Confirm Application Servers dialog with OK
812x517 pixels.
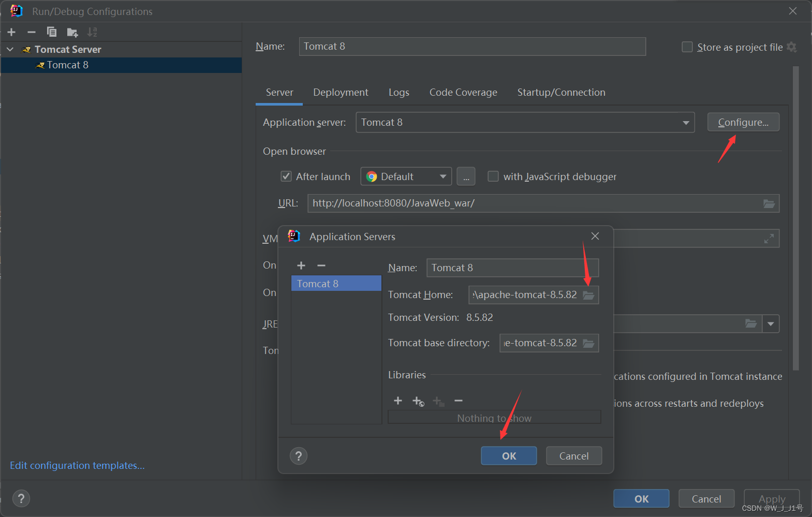509,456
